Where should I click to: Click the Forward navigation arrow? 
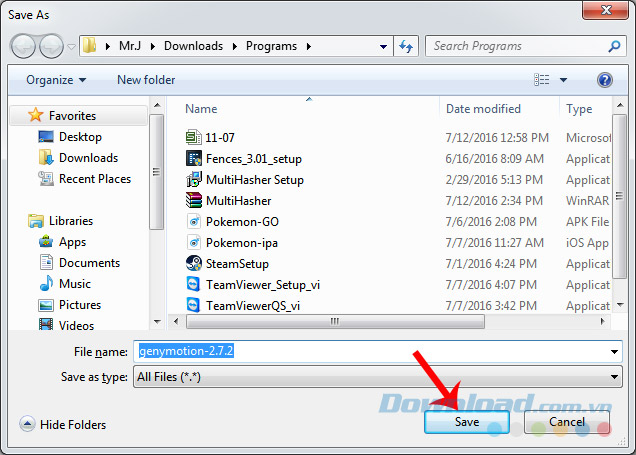click(51, 46)
